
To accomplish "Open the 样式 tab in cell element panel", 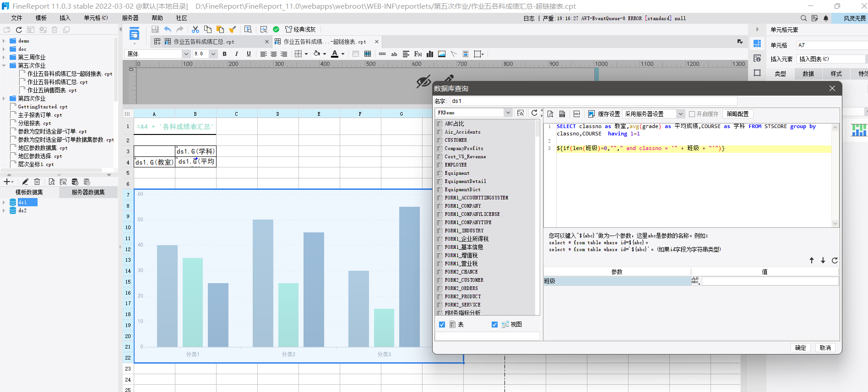I will point(836,74).
